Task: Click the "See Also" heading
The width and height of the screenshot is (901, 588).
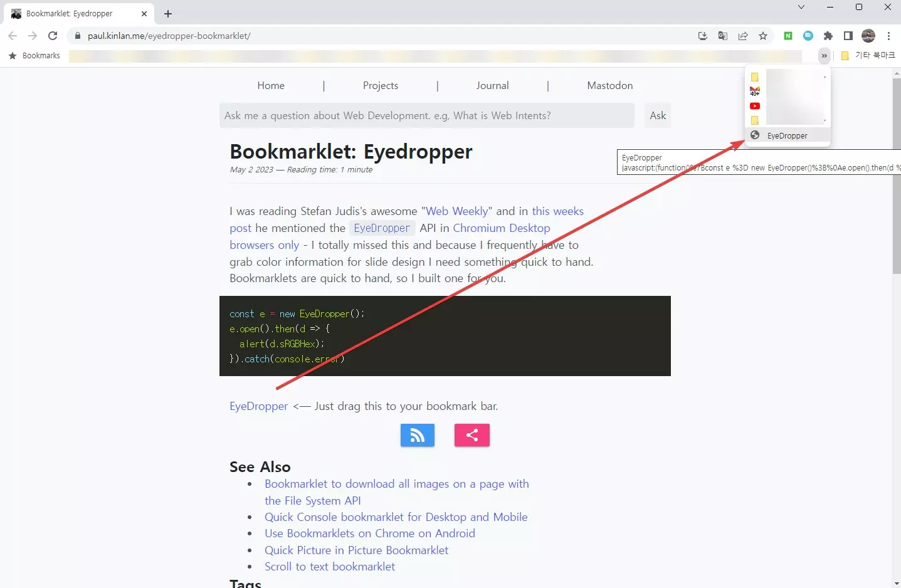Action: point(260,467)
